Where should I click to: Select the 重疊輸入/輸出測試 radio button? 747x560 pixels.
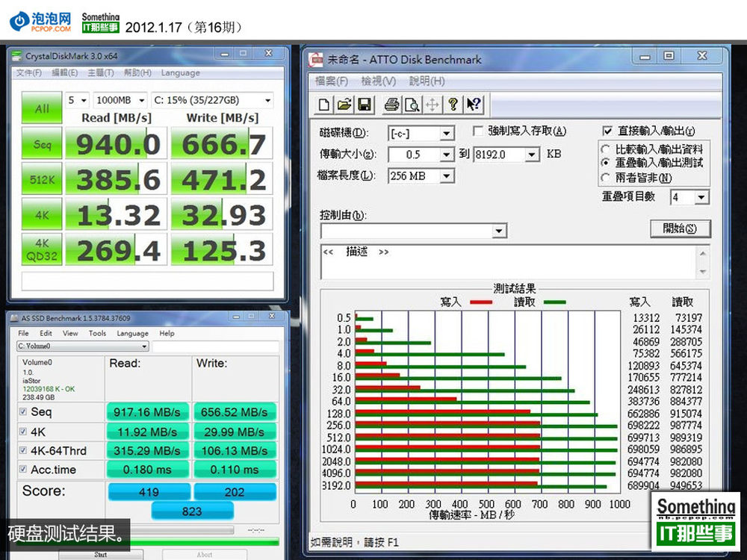[x=606, y=163]
